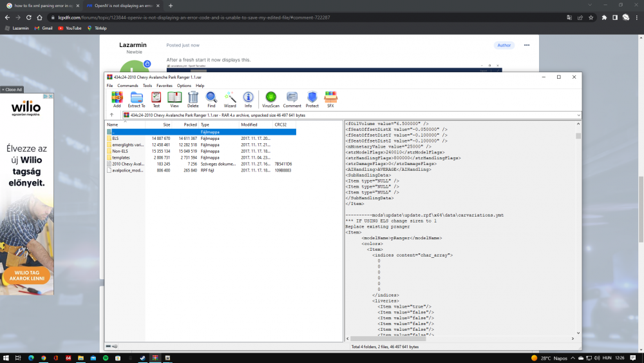Click the YouTube bookmark

[70, 28]
